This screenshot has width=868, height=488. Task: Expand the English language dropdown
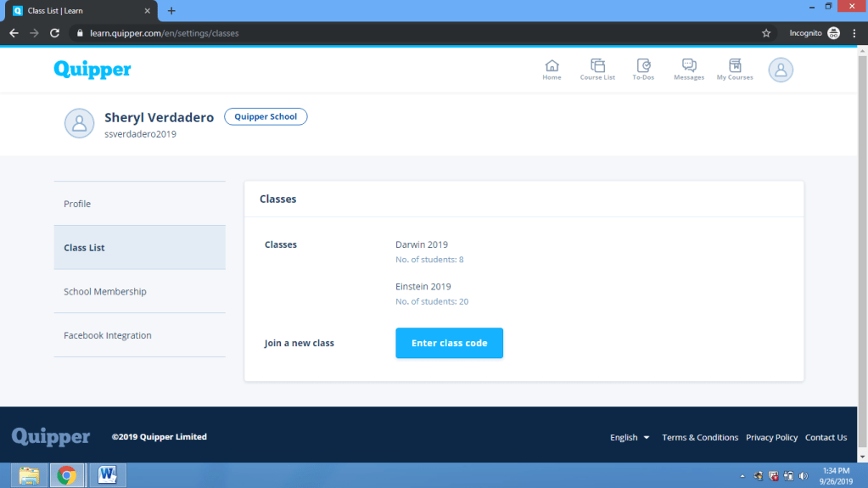click(630, 438)
